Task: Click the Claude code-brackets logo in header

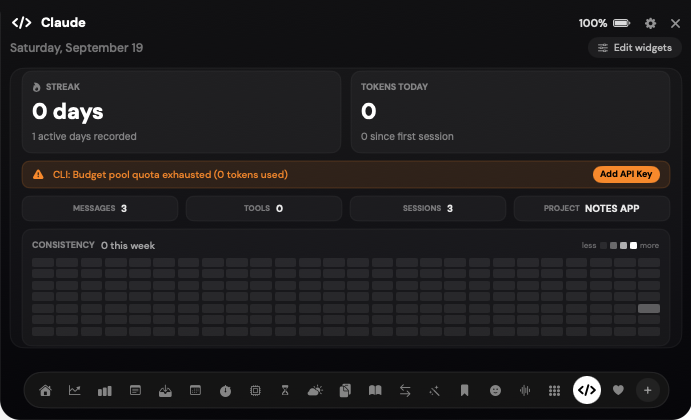Action: click(22, 22)
